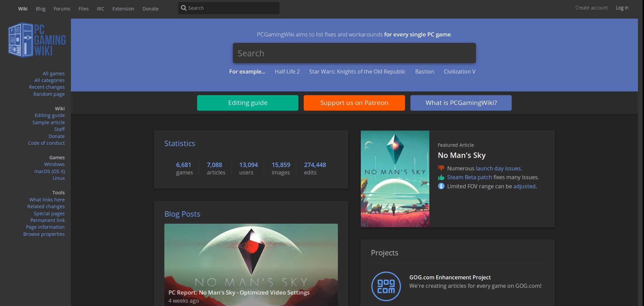Click the Permanent link tool
This screenshot has height=306, width=644.
[x=48, y=220]
